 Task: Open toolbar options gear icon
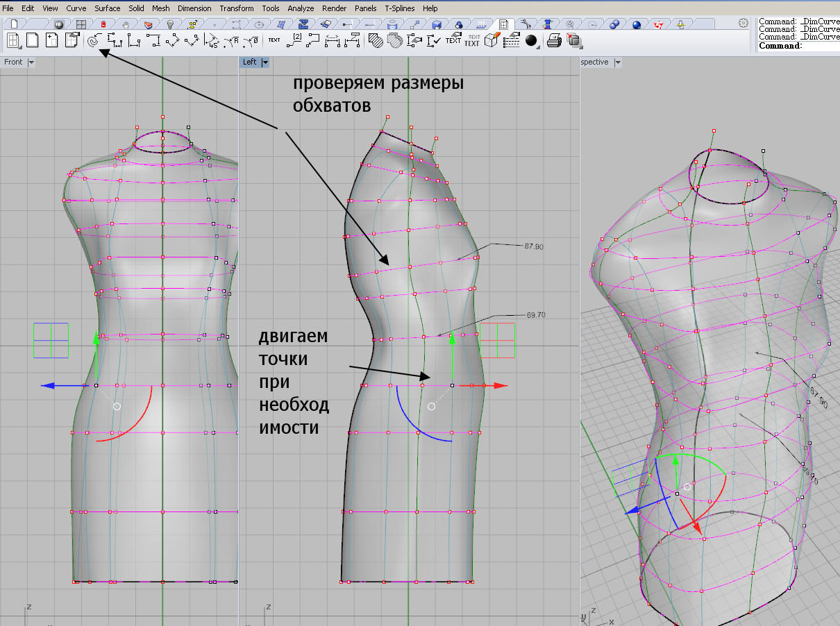click(x=744, y=24)
